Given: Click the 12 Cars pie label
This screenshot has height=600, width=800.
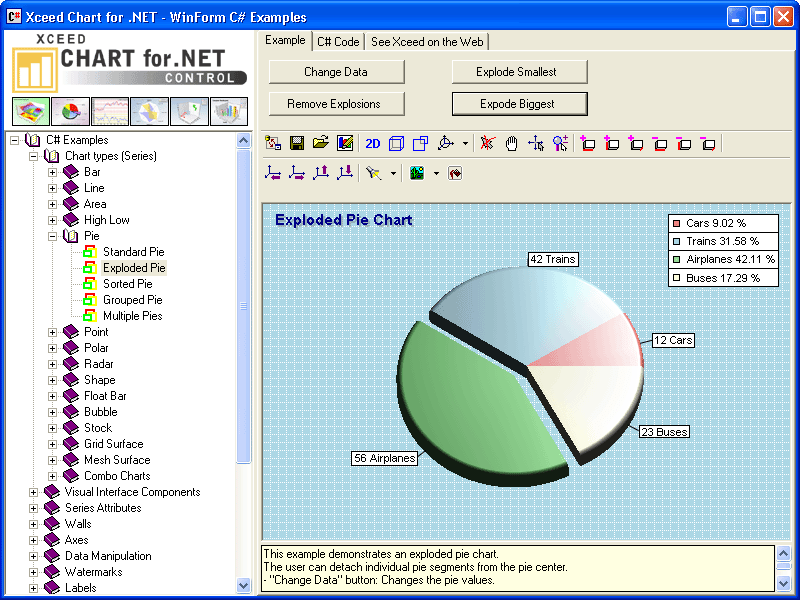Looking at the screenshot, I should click(673, 340).
